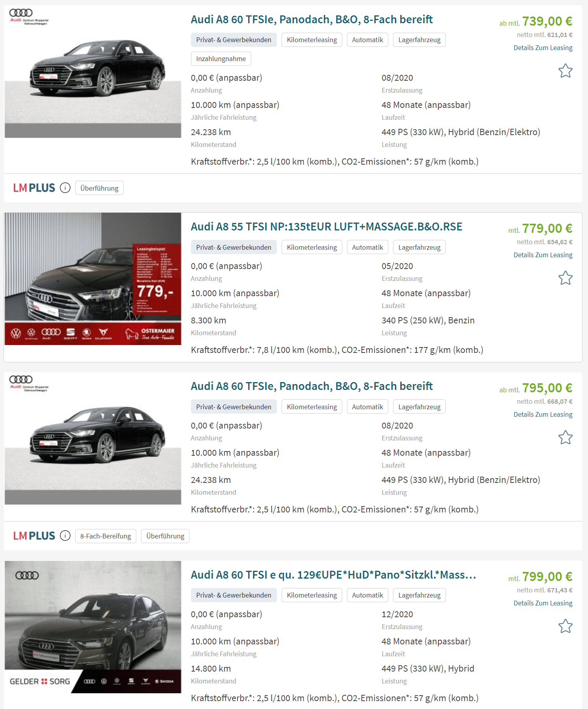Favorite the 739,00 € Audi A8 listing star

pos(565,71)
